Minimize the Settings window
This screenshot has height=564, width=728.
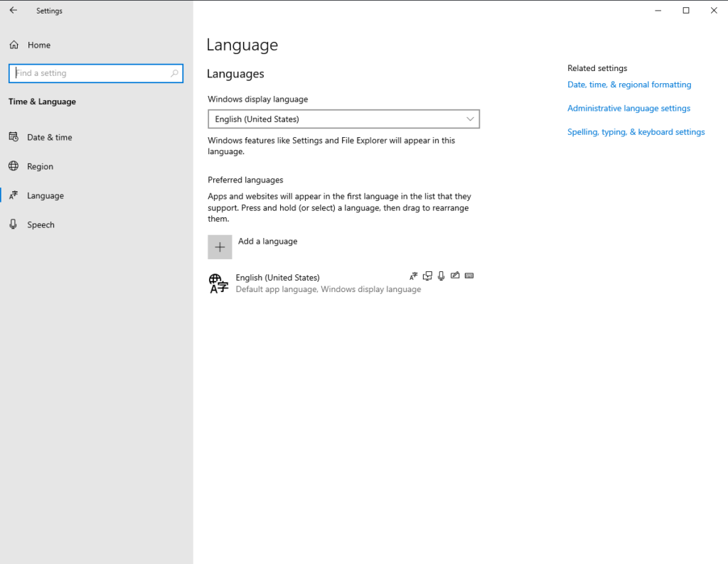coord(658,10)
